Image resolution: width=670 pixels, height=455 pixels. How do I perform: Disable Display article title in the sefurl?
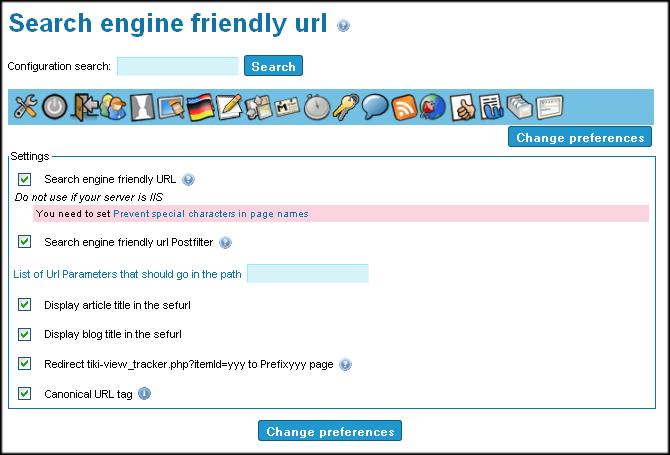pos(24,305)
